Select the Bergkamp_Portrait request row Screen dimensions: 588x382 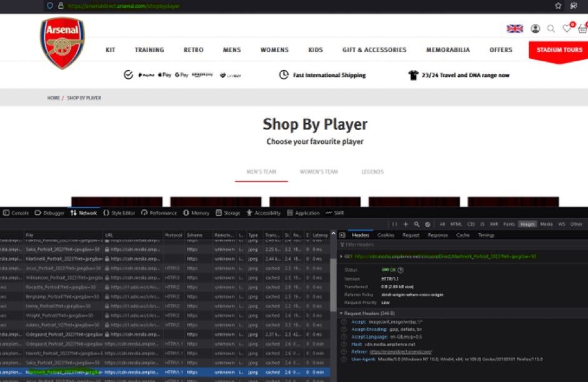click(165, 296)
